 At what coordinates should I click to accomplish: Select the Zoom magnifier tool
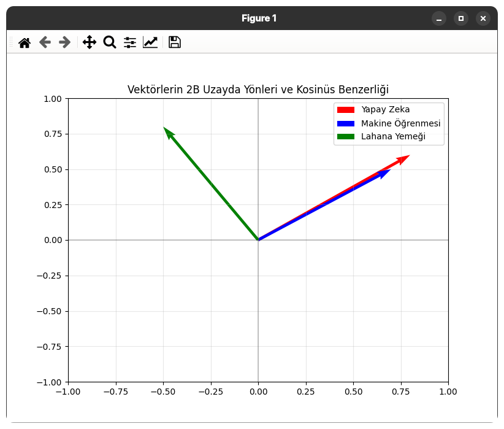click(110, 42)
